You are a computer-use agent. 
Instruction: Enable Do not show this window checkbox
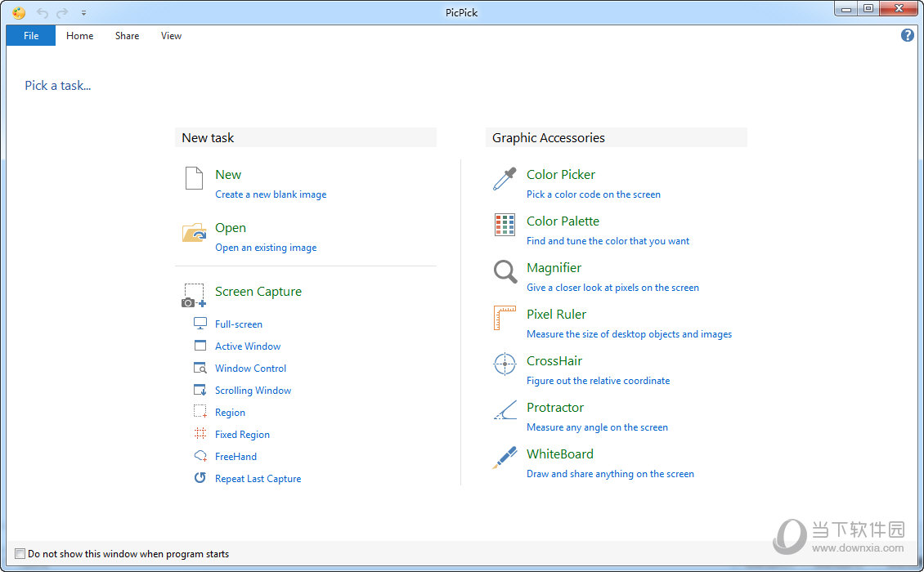(x=20, y=554)
